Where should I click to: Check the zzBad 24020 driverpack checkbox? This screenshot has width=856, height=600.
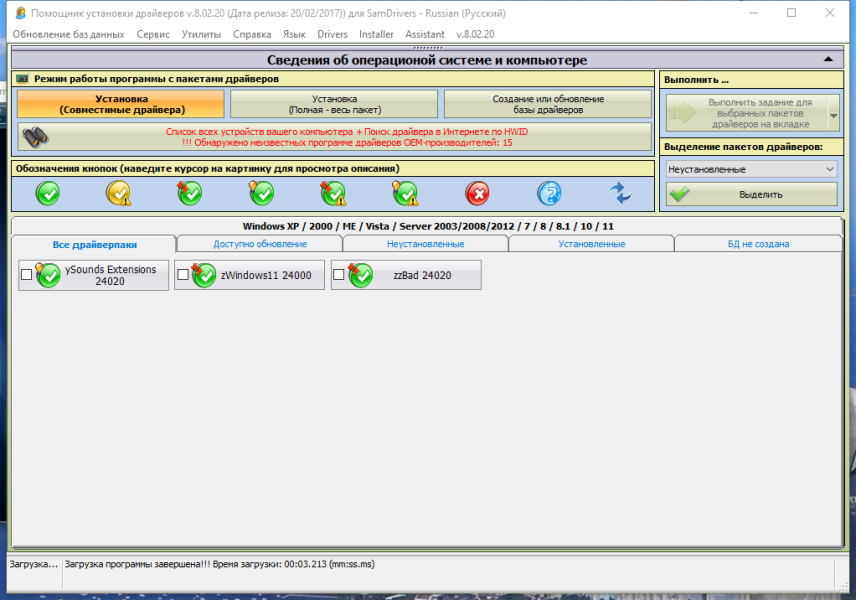click(x=338, y=275)
